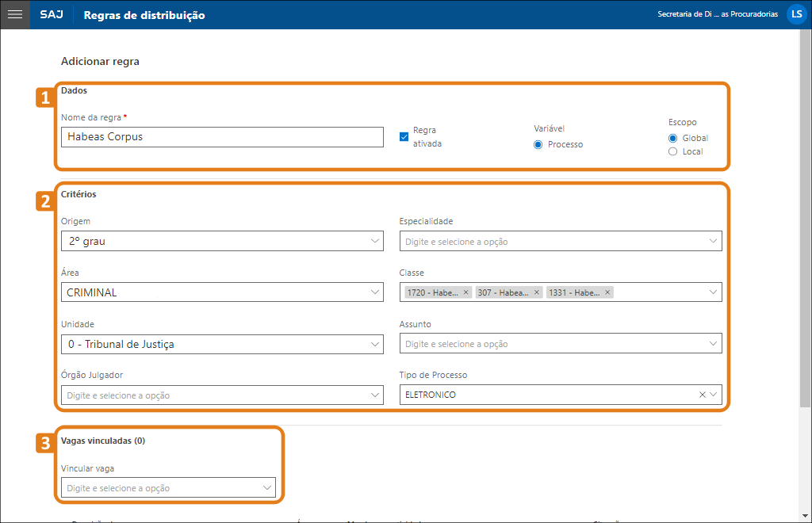812x523 pixels.
Task: Open the Vincular vaga dropdown
Action: 168,488
